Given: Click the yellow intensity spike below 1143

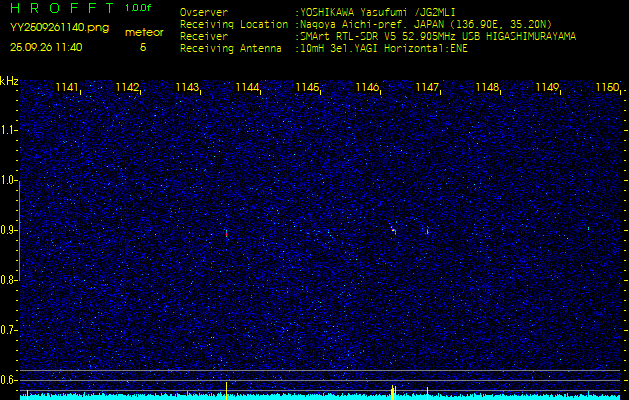Looking at the screenshot, I should click(x=227, y=387).
